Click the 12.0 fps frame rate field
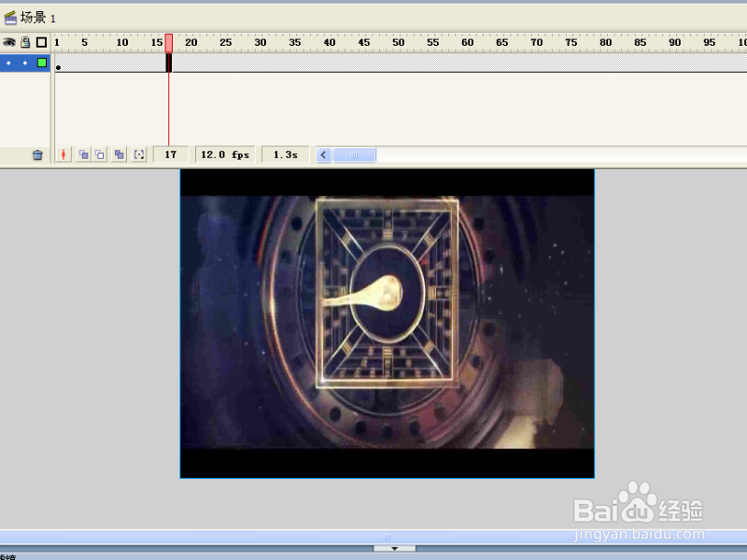This screenshot has width=747, height=560. 225,154
